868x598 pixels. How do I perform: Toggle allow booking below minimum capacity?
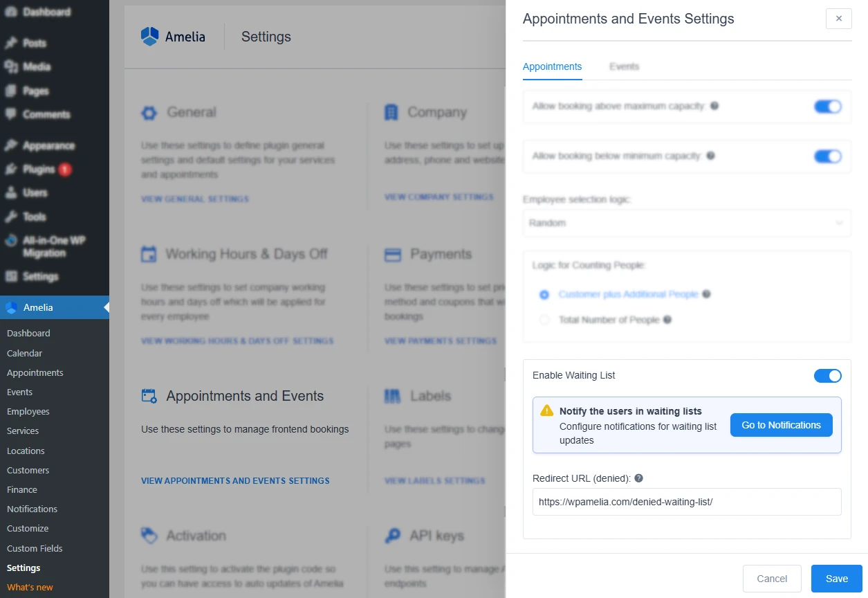click(x=827, y=156)
